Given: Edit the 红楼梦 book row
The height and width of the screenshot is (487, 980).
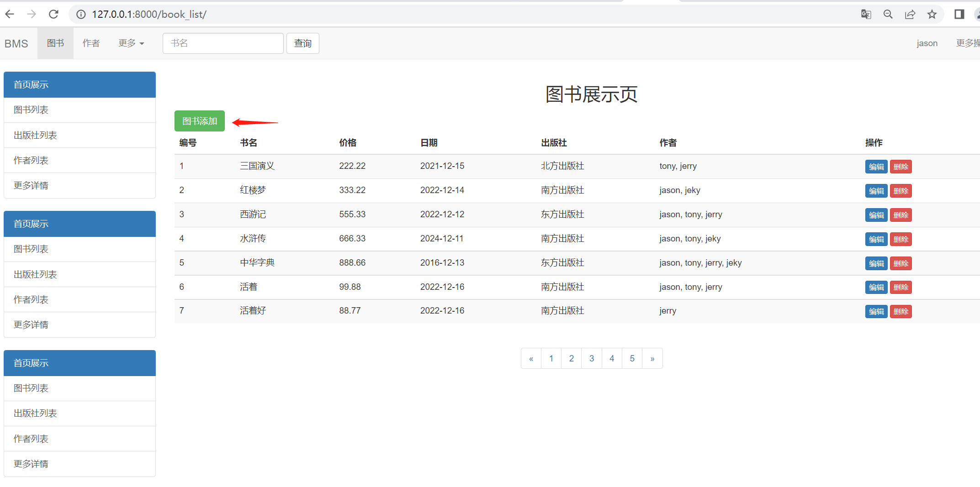Looking at the screenshot, I should (x=876, y=191).
